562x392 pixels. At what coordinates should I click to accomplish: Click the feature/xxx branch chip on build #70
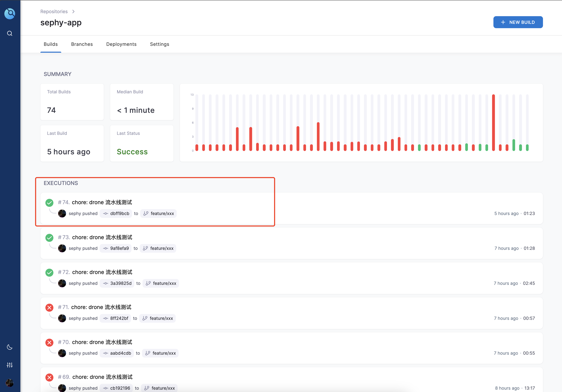pyautogui.click(x=160, y=353)
